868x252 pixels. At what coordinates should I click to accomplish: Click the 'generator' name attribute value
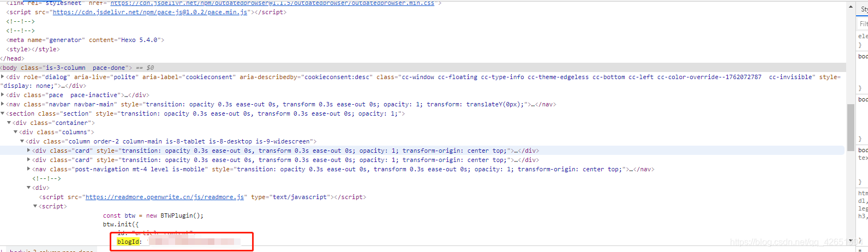click(65, 40)
